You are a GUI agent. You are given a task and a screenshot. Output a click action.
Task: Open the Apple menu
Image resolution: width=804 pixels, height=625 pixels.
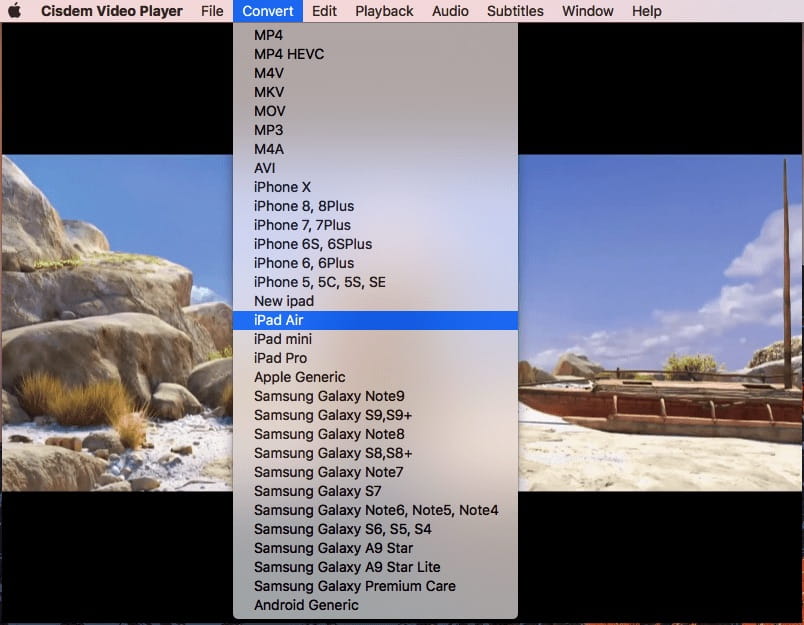(x=15, y=11)
